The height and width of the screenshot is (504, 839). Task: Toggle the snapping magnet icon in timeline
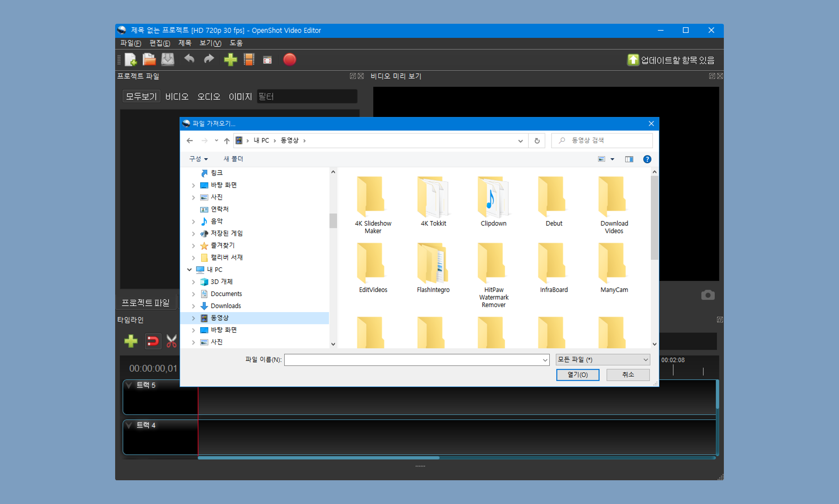coord(153,341)
